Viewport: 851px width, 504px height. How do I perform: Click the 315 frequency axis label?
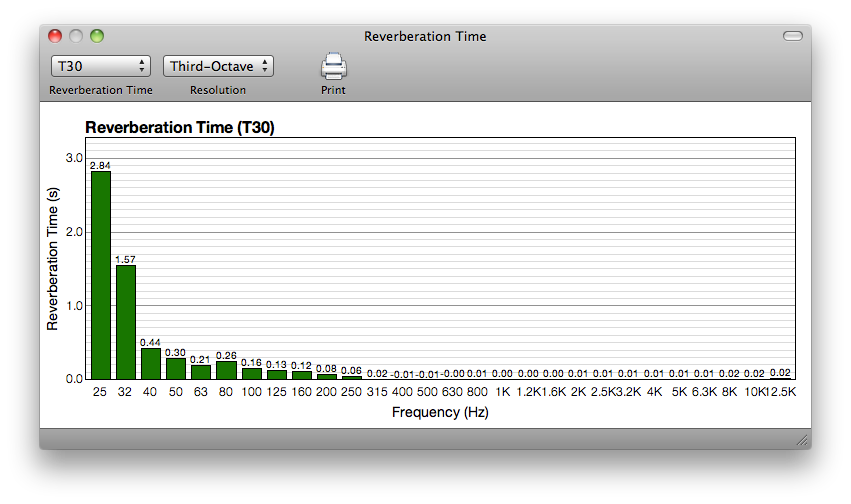click(377, 392)
